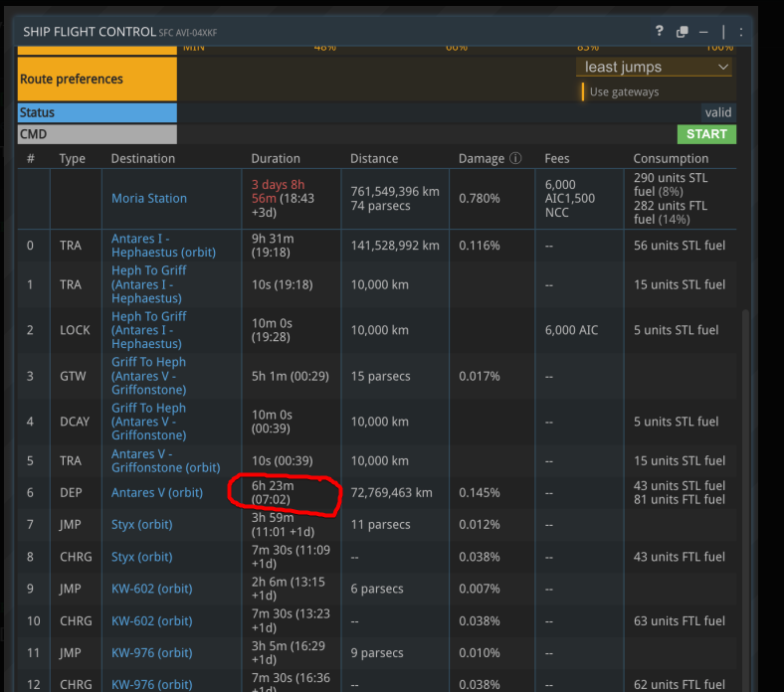Click the info icon beside Damage header

515,158
